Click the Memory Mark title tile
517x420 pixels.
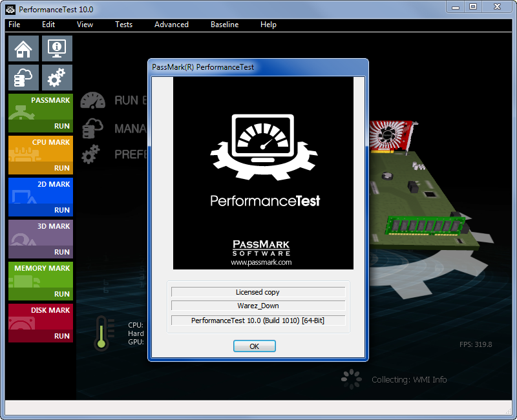41,275
